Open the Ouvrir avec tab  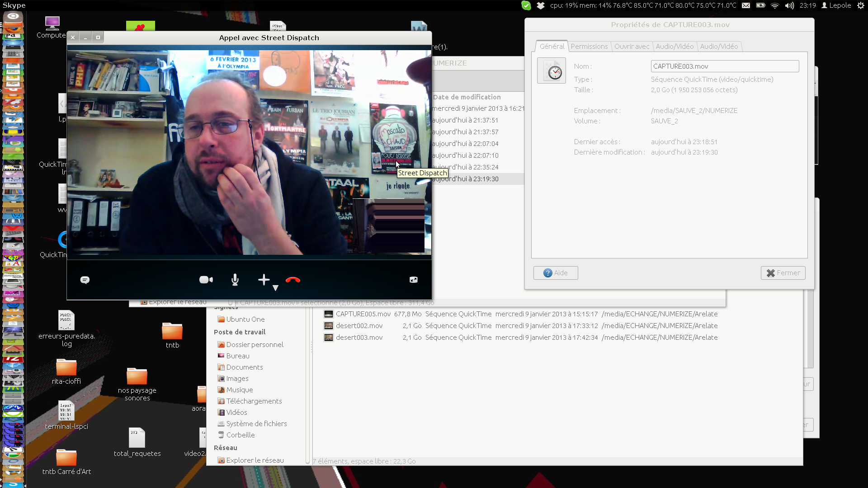pyautogui.click(x=632, y=47)
